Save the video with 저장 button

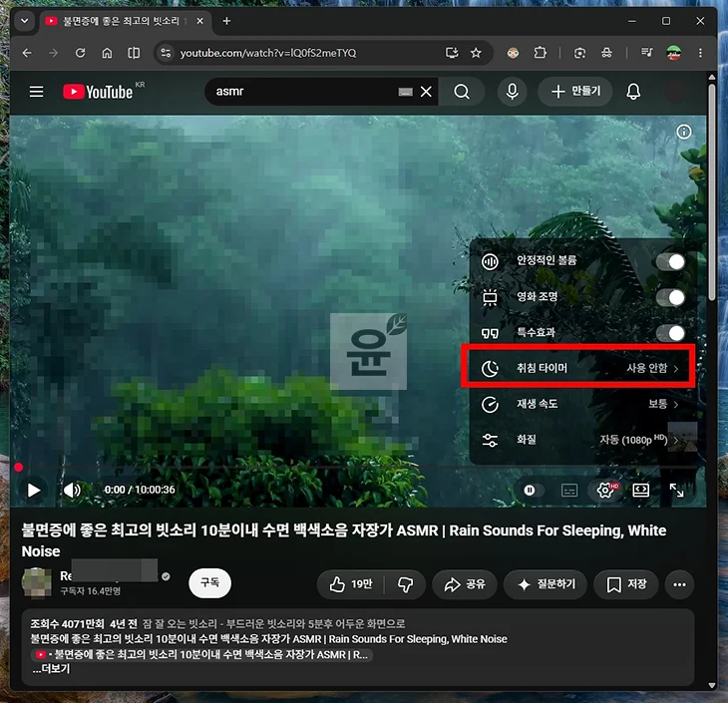click(626, 584)
